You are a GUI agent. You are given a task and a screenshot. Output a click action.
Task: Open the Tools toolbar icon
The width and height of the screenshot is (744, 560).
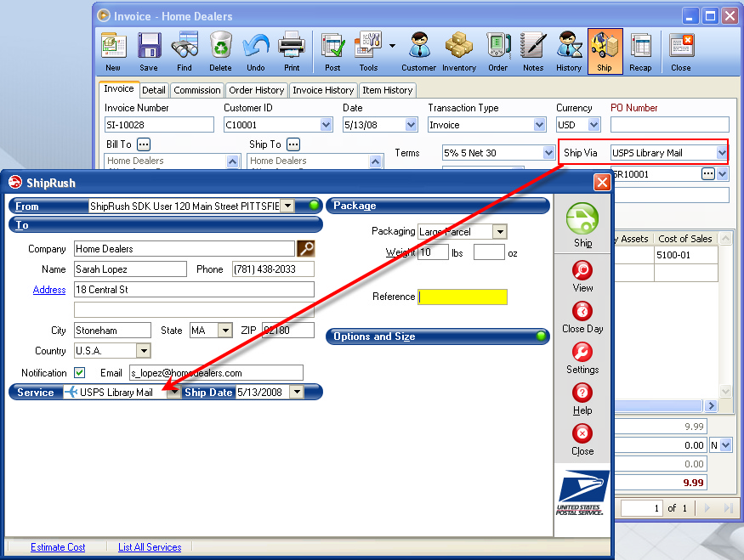(369, 51)
